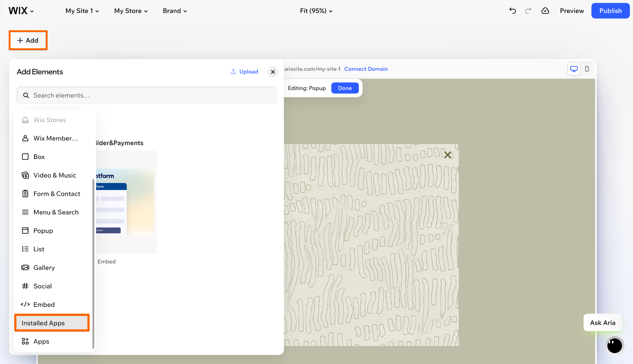Click the popup background pattern image
The image size is (633, 364).
tap(371, 245)
